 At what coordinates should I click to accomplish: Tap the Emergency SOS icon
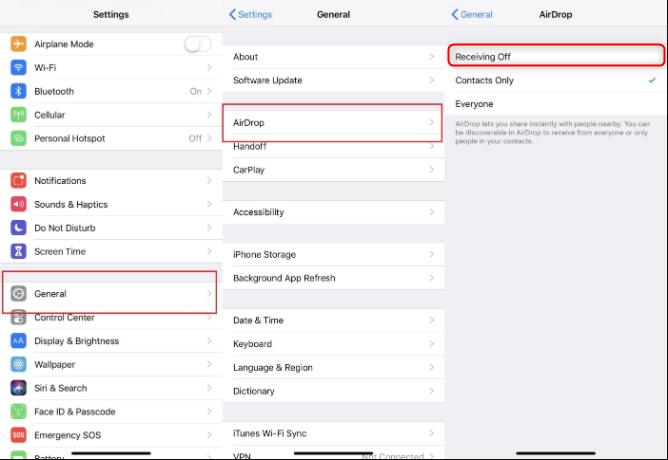click(18, 435)
